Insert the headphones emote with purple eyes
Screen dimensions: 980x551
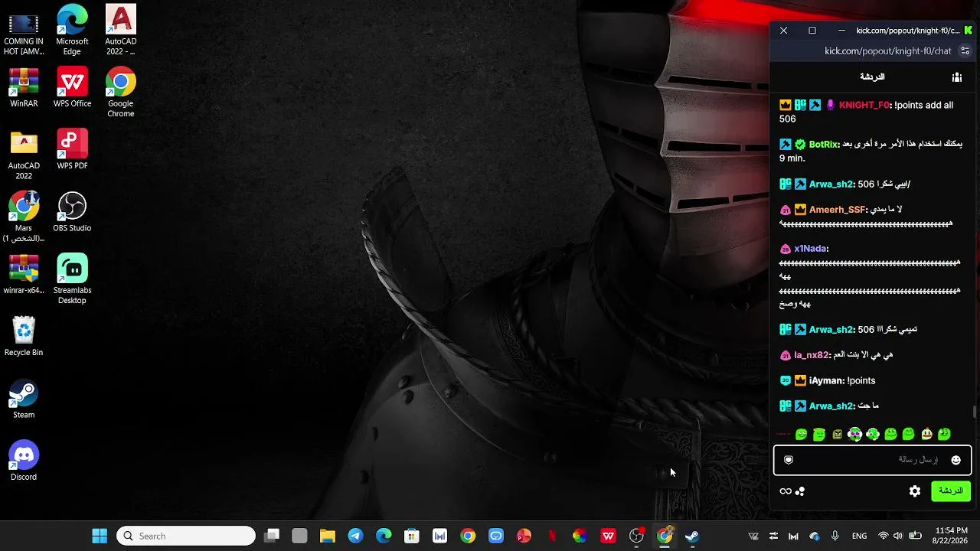point(855,434)
